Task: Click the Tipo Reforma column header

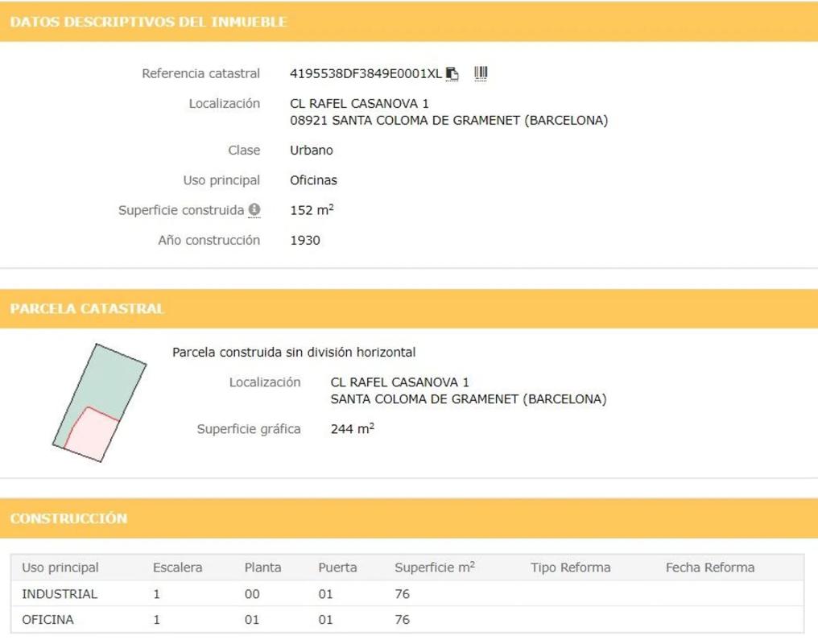Action: [x=570, y=568]
